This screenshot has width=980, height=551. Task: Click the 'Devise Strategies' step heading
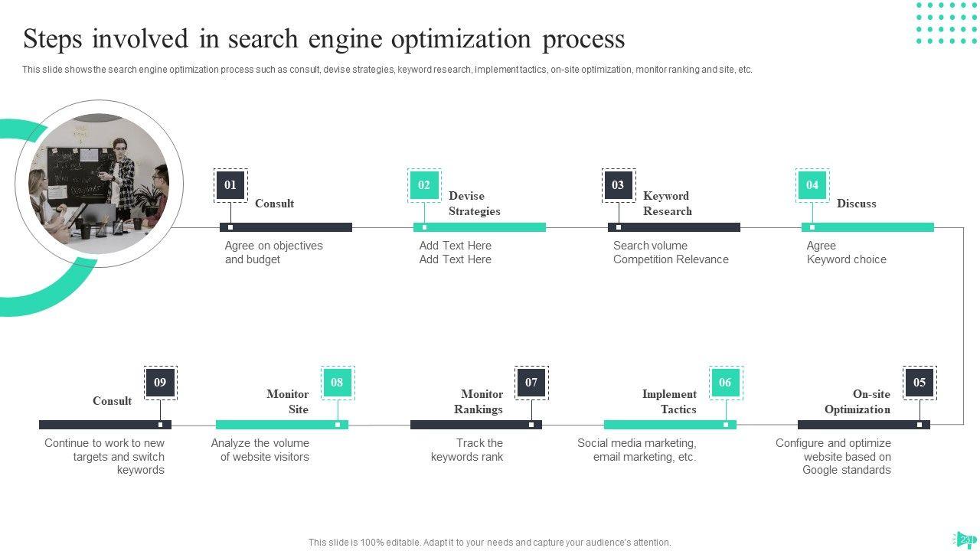pyautogui.click(x=474, y=204)
